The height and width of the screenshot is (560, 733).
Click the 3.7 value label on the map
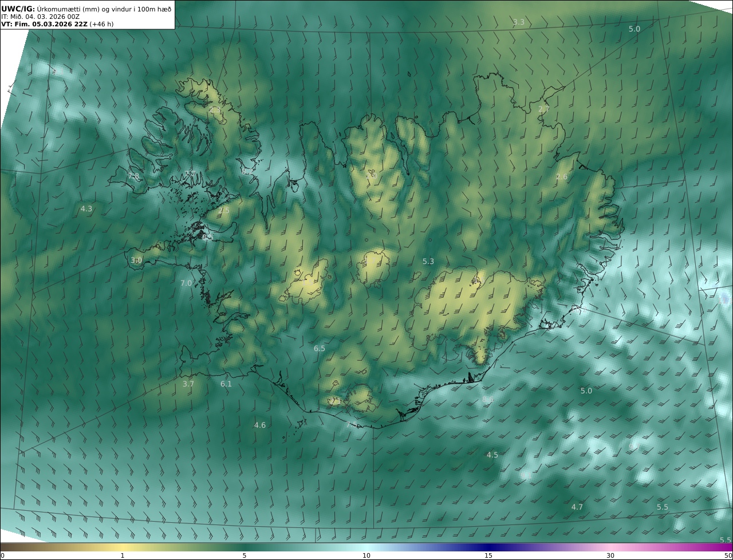click(188, 384)
